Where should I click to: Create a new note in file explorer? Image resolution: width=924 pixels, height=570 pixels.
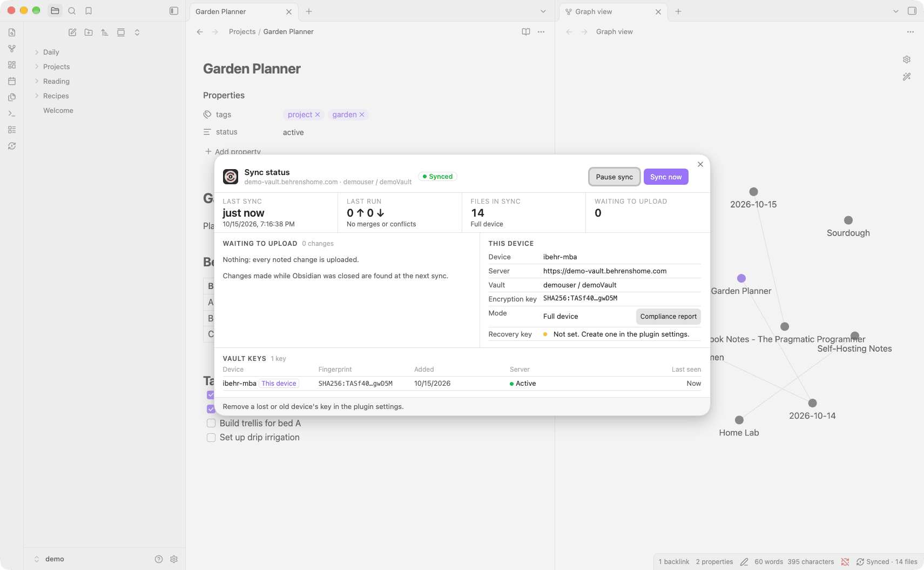click(72, 32)
